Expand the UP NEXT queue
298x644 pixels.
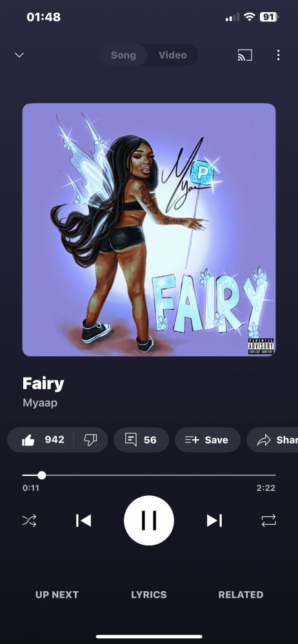coord(57,594)
